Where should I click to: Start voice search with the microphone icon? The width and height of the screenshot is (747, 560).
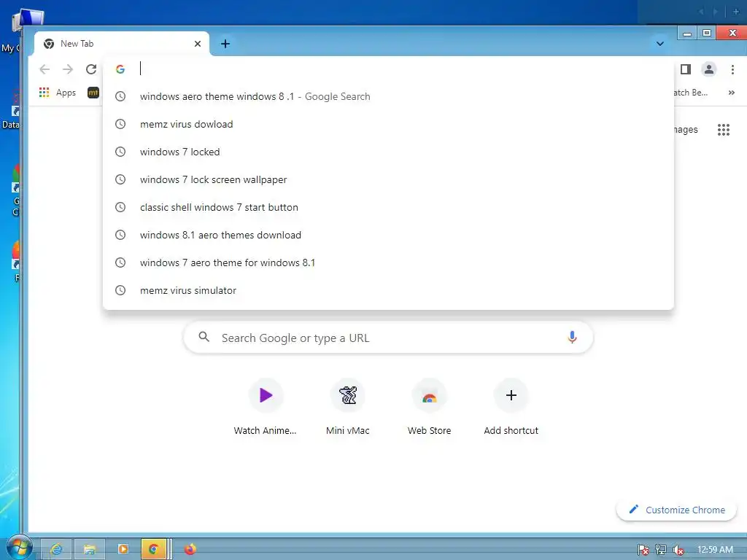pyautogui.click(x=572, y=338)
